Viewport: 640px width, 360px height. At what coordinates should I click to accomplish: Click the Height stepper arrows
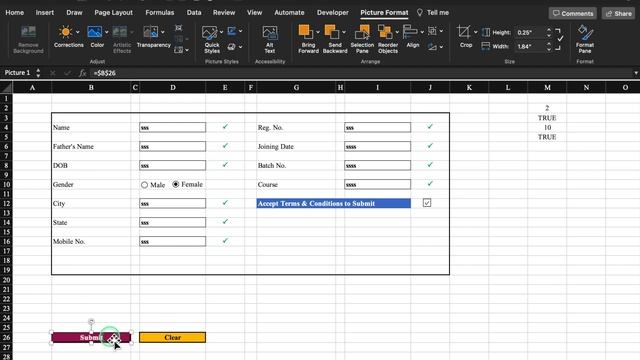click(549, 32)
